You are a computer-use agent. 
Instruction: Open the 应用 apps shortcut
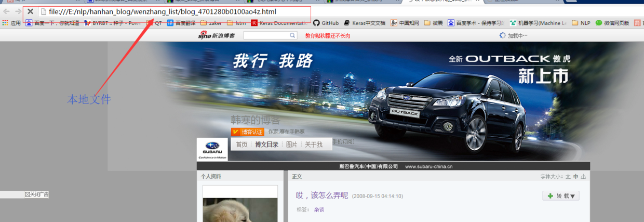click(x=12, y=23)
